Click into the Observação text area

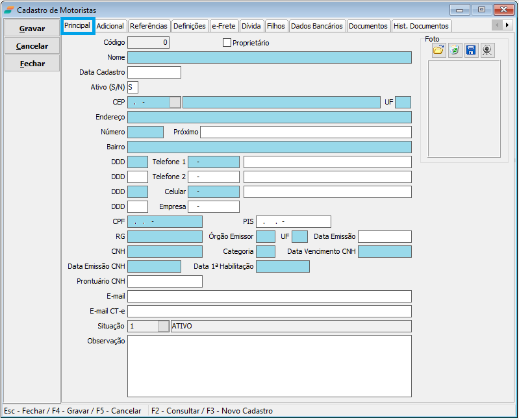pos(269,365)
